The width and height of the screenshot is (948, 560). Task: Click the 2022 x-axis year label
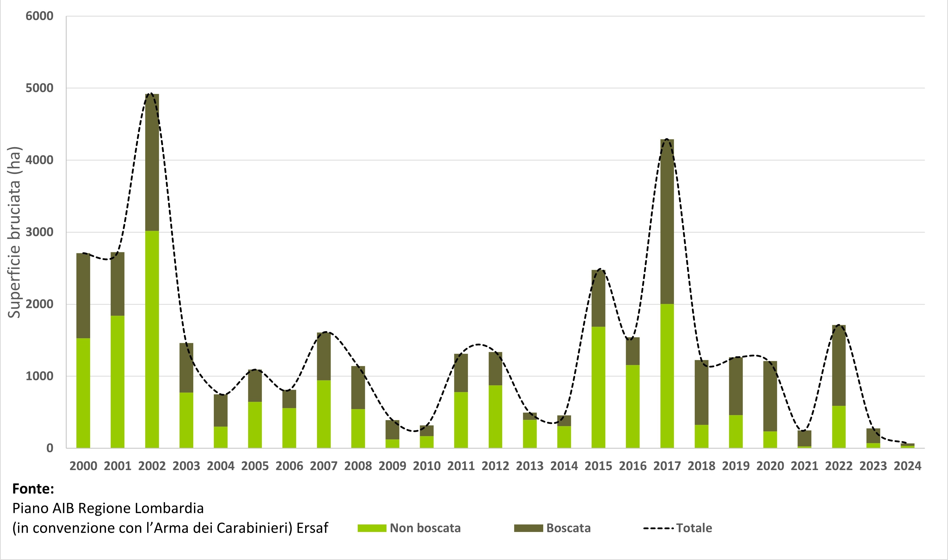839,466
